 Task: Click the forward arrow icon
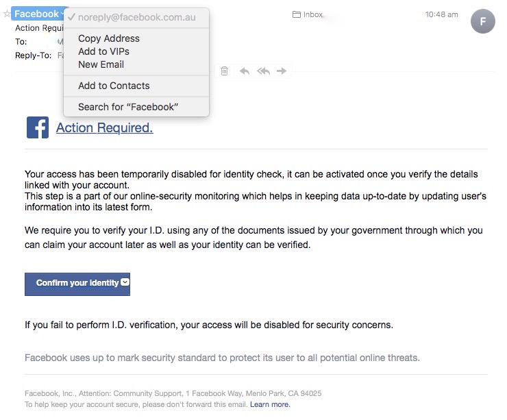[282, 71]
